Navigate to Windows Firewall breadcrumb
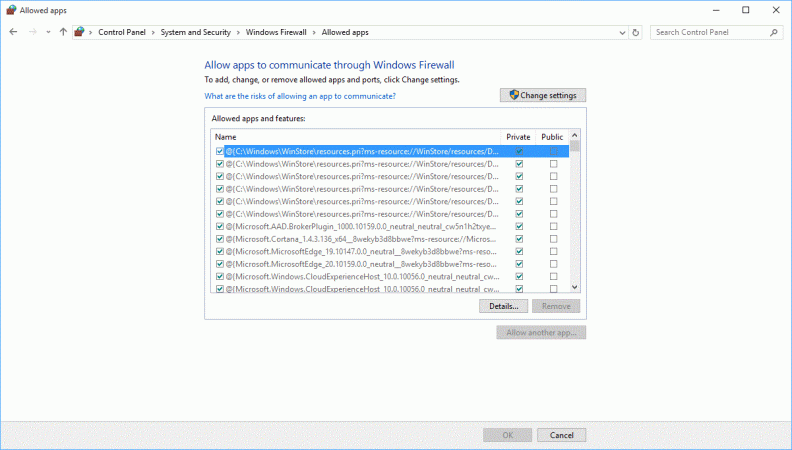Image resolution: width=792 pixels, height=450 pixels. tap(276, 32)
